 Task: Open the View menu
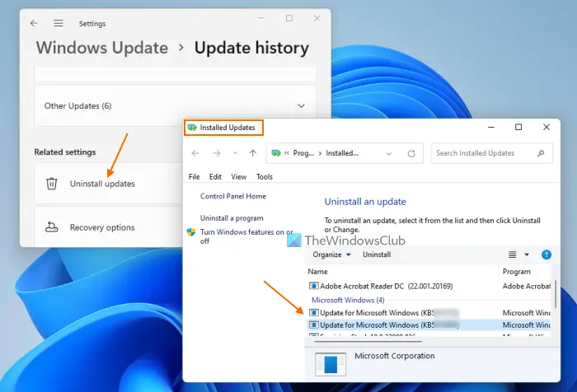(239, 177)
